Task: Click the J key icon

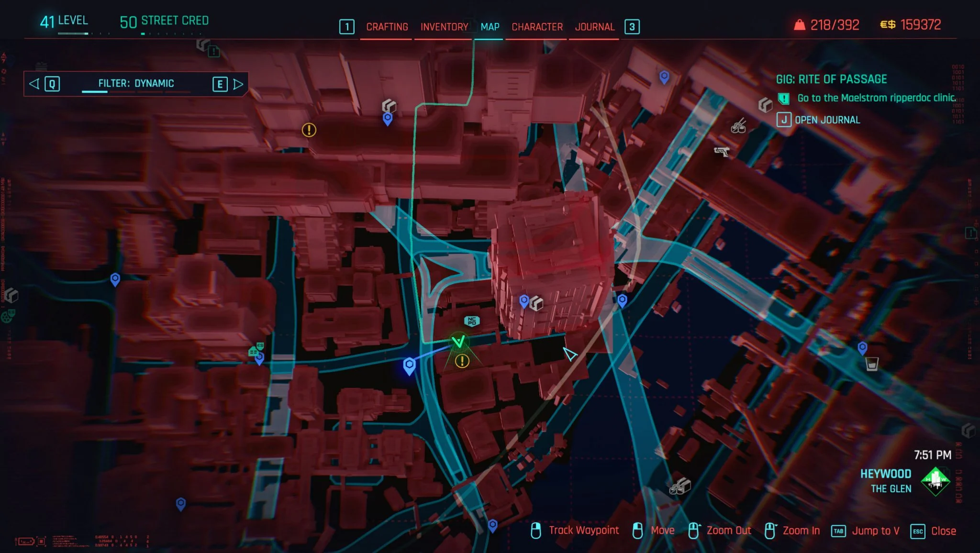Action: (783, 120)
